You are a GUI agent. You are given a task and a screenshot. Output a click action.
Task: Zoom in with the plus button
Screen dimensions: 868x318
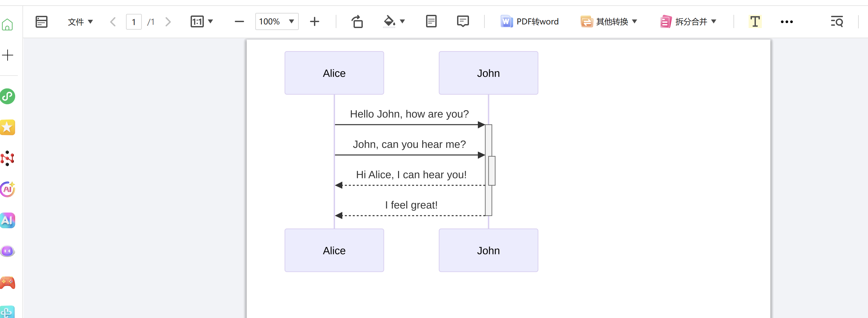pos(314,22)
